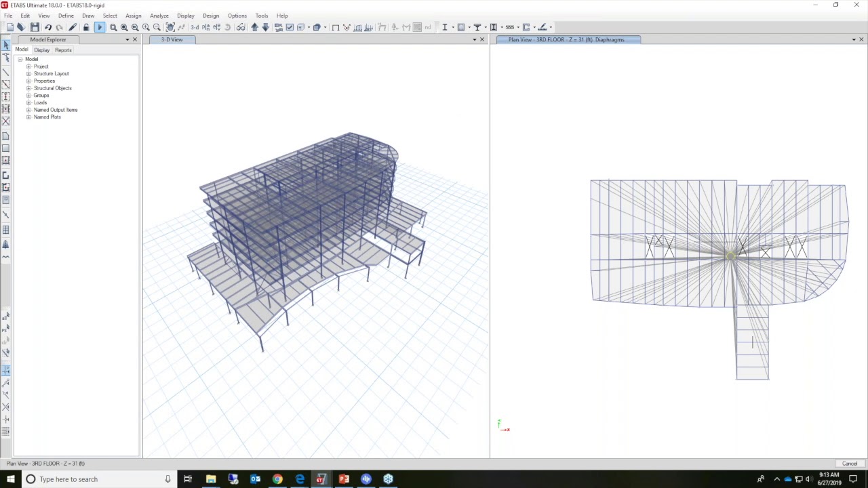
Task: Open the notification center icon
Action: (x=853, y=479)
